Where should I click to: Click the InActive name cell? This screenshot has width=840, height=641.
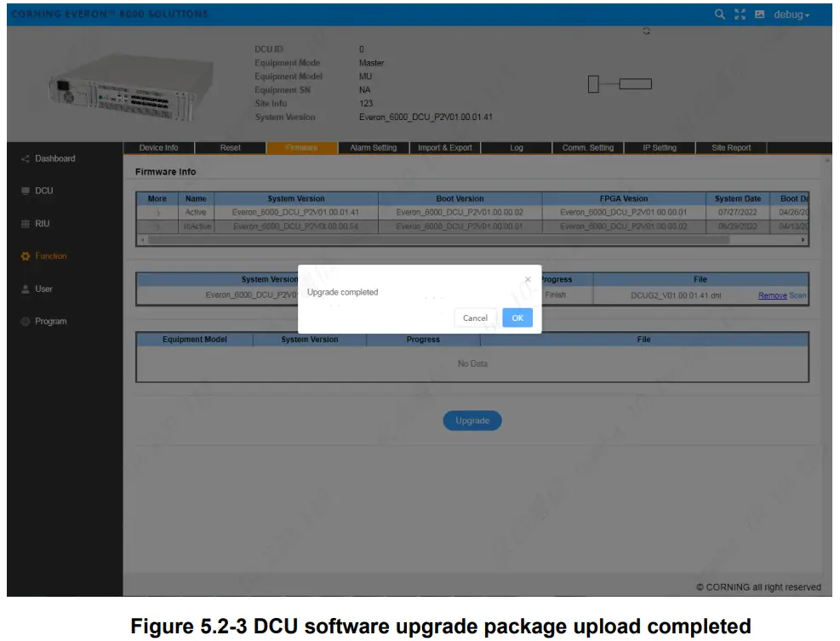tap(197, 226)
